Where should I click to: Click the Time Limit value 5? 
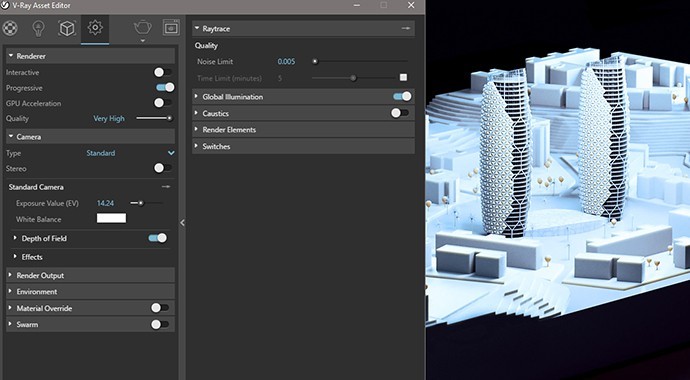(x=280, y=78)
